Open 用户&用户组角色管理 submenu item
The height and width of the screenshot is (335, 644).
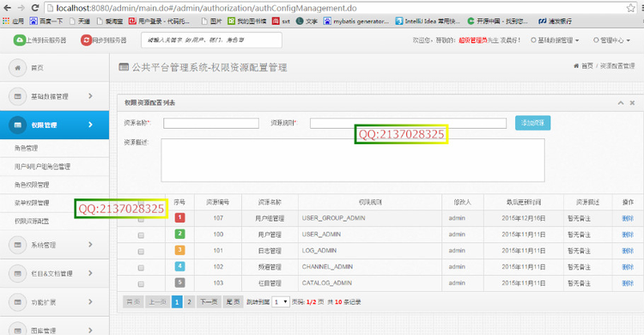pyautogui.click(x=42, y=167)
